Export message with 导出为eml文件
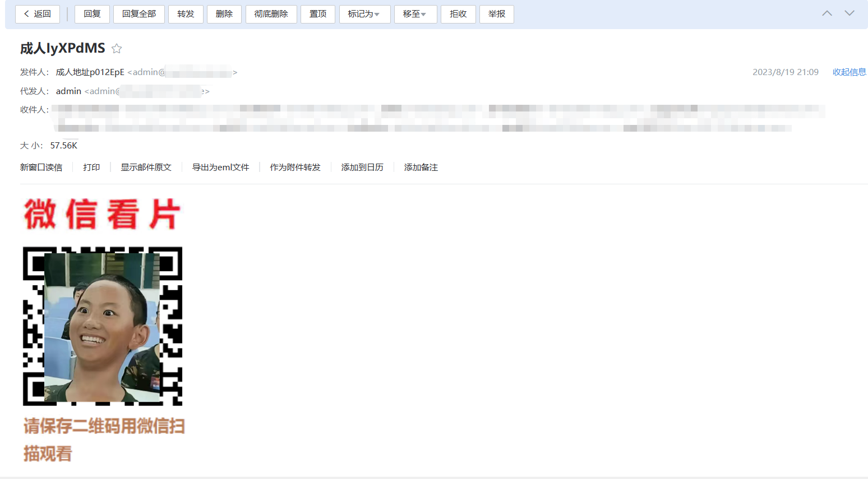Viewport: 868px width, 479px height. [220, 168]
